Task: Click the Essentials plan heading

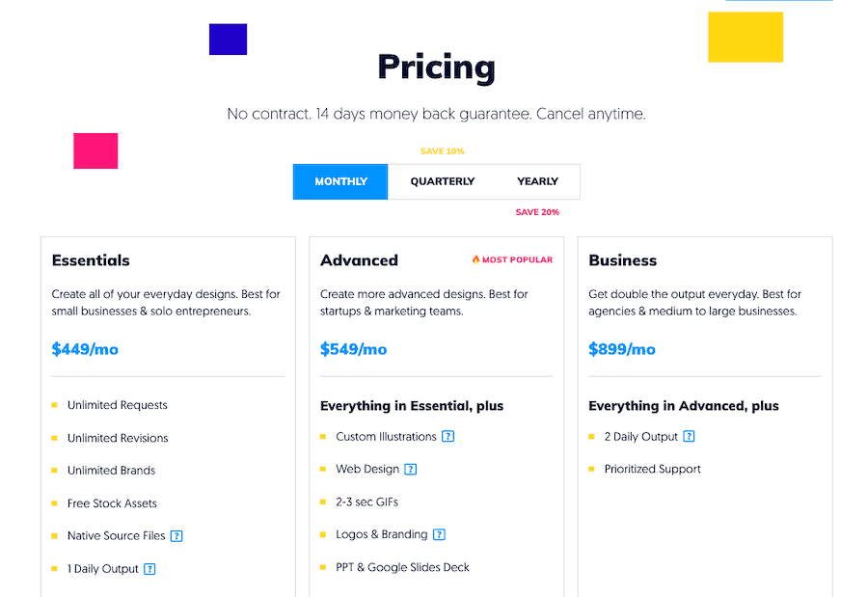Action: [91, 260]
